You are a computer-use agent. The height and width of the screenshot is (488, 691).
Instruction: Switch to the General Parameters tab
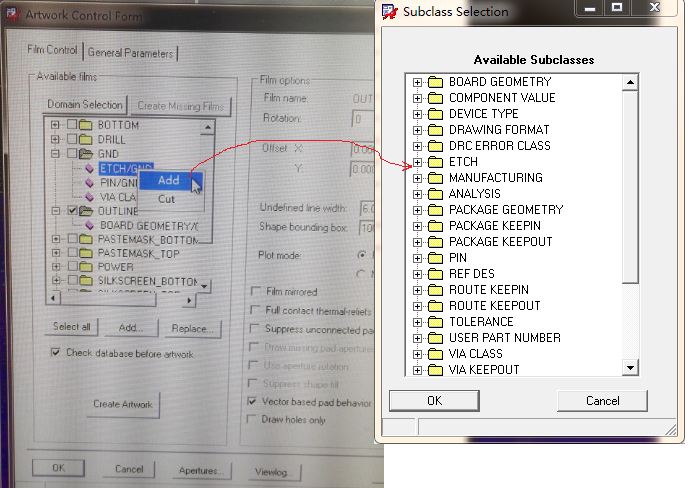(x=131, y=52)
